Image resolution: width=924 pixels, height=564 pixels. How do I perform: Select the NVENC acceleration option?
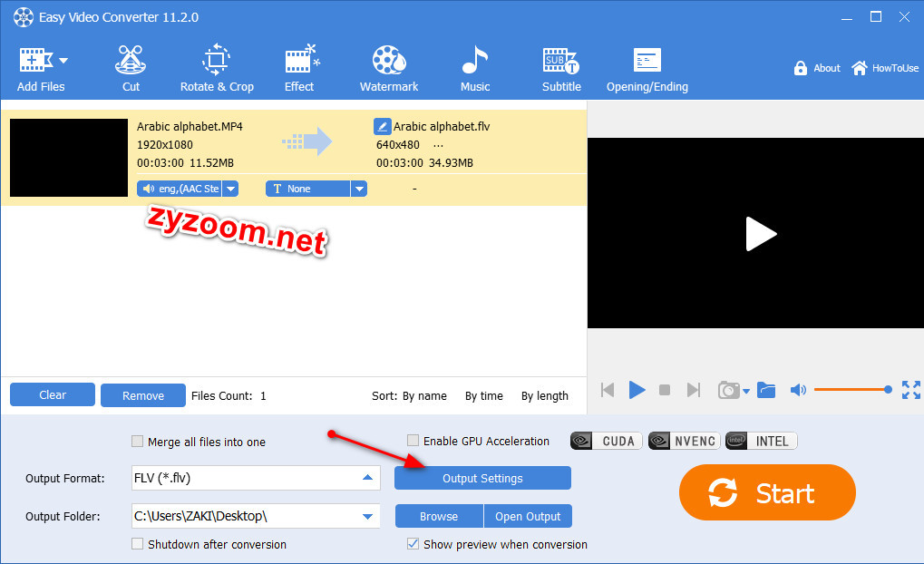coord(685,441)
